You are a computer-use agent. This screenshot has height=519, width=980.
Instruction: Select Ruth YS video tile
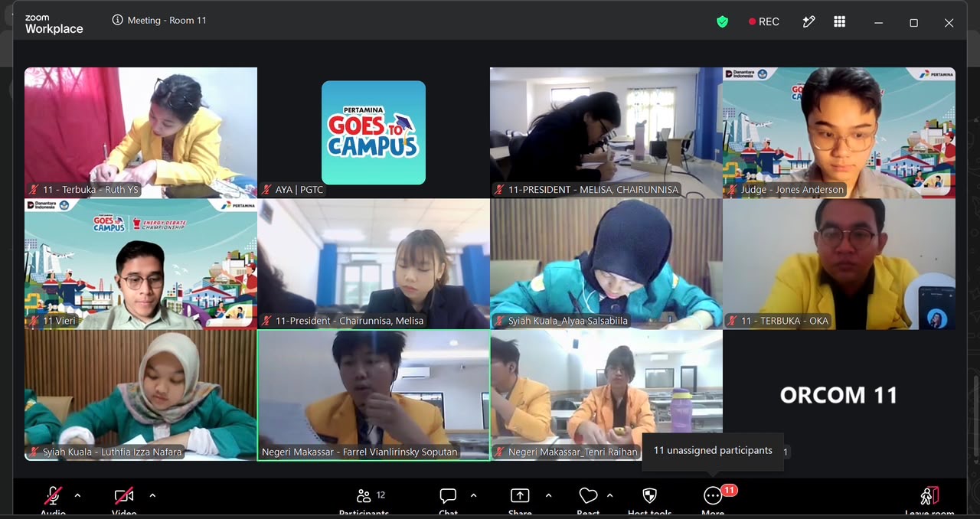coord(141,132)
